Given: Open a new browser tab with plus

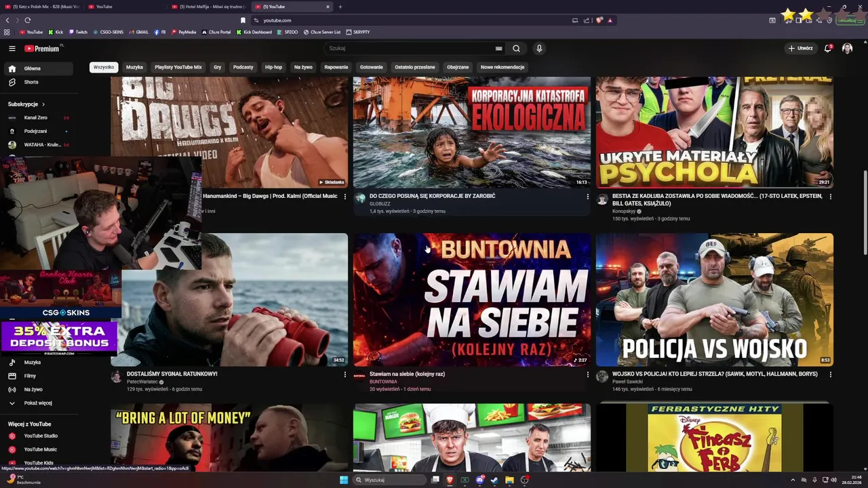Looking at the screenshot, I should 340,7.
